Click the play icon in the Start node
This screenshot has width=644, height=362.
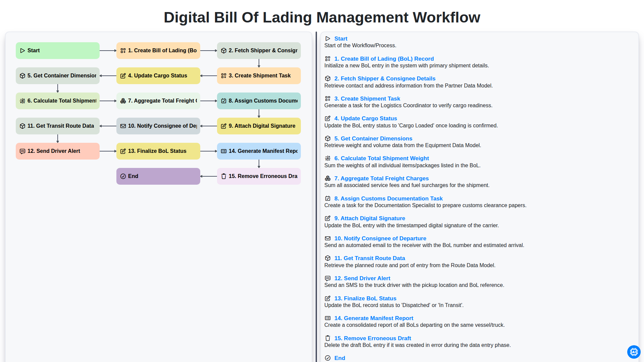[22, 51]
